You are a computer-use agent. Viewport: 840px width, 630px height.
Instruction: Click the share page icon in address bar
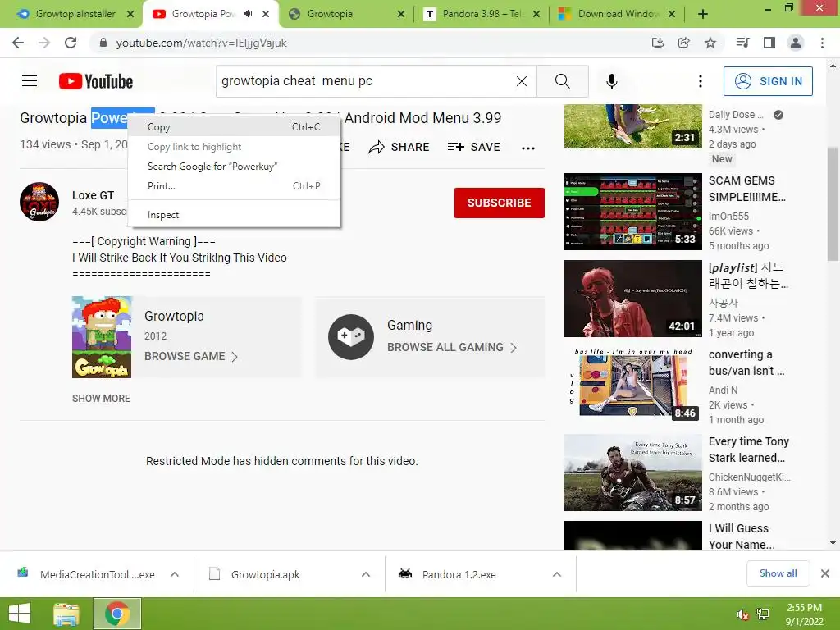coord(683,43)
